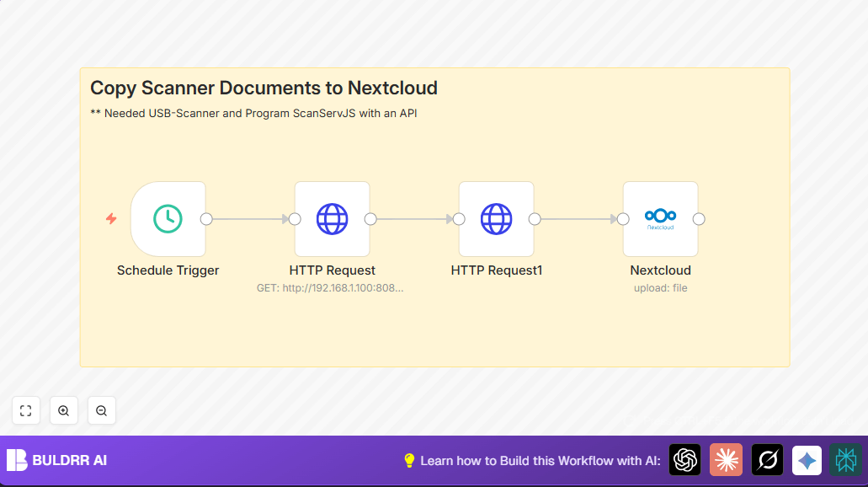This screenshot has width=868, height=487.
Task: Click the red lightning trigger indicator
Action: 111,219
